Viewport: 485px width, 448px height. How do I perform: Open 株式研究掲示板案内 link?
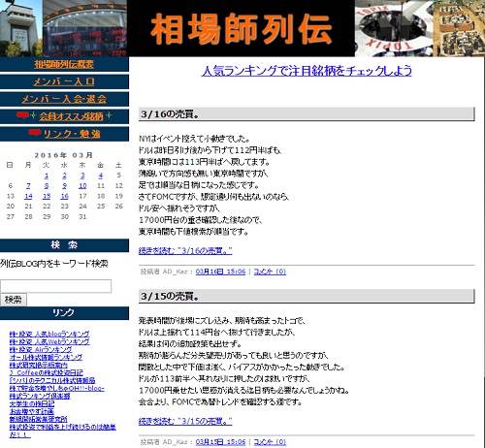point(39,365)
